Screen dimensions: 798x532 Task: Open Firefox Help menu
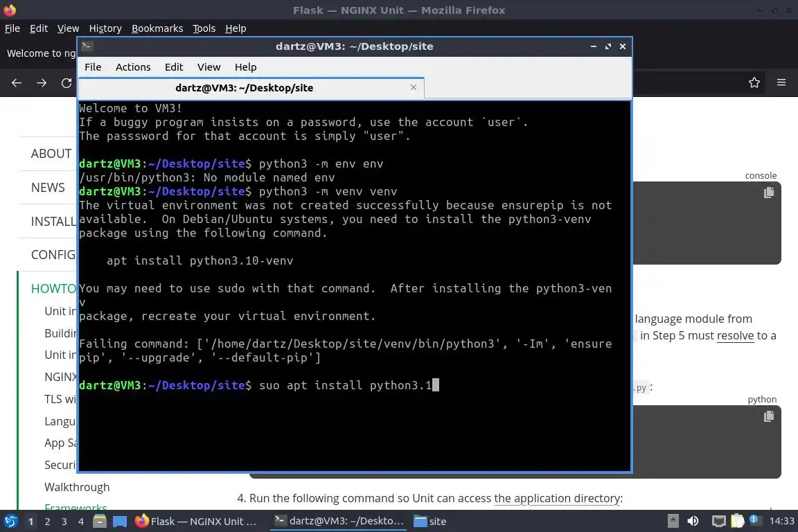pos(236,28)
